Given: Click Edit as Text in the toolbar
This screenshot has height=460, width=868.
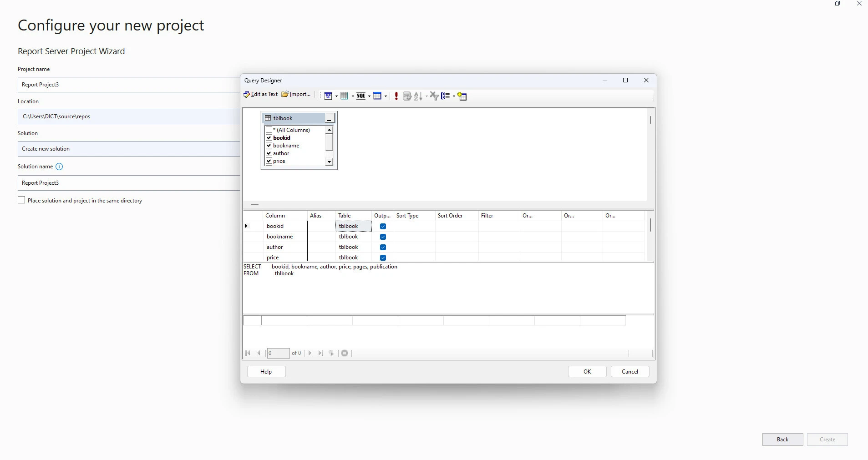Looking at the screenshot, I should tap(261, 95).
